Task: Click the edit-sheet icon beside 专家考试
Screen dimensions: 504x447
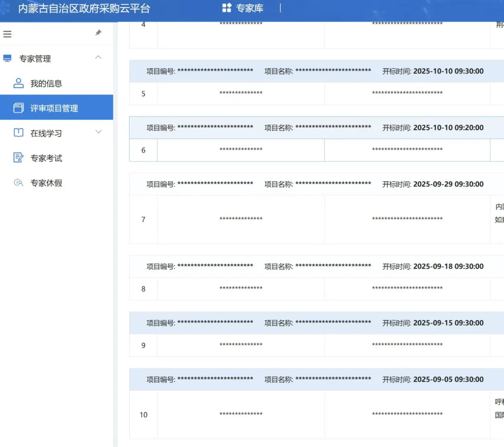Action: (x=19, y=158)
